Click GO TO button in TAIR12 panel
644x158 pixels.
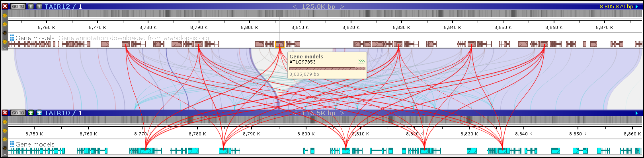pos(18,7)
